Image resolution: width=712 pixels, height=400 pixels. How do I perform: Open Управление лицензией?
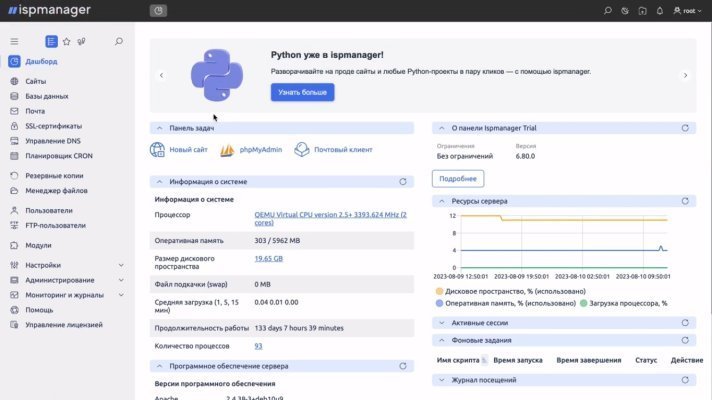coord(64,325)
